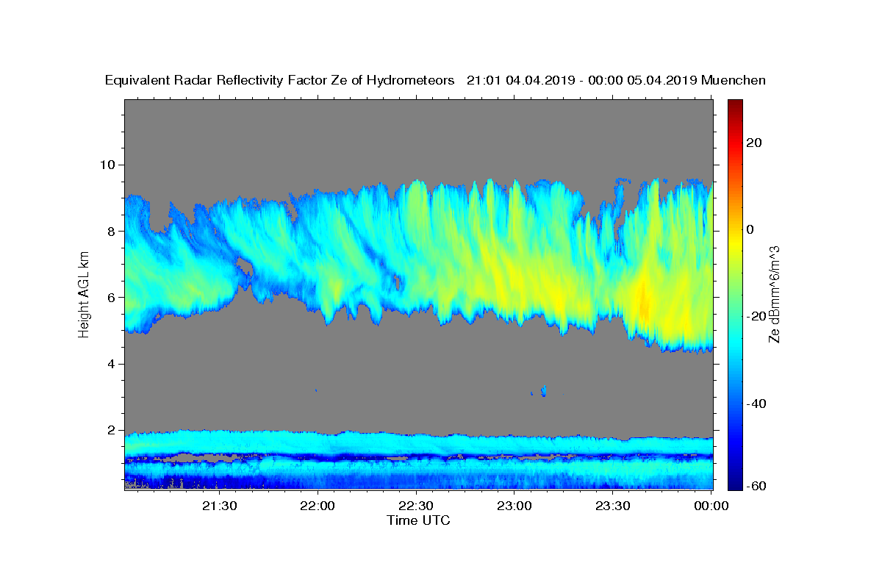Viewport: 882px width, 588px height.
Task: Click the 21:30 time tick label
Action: point(220,506)
